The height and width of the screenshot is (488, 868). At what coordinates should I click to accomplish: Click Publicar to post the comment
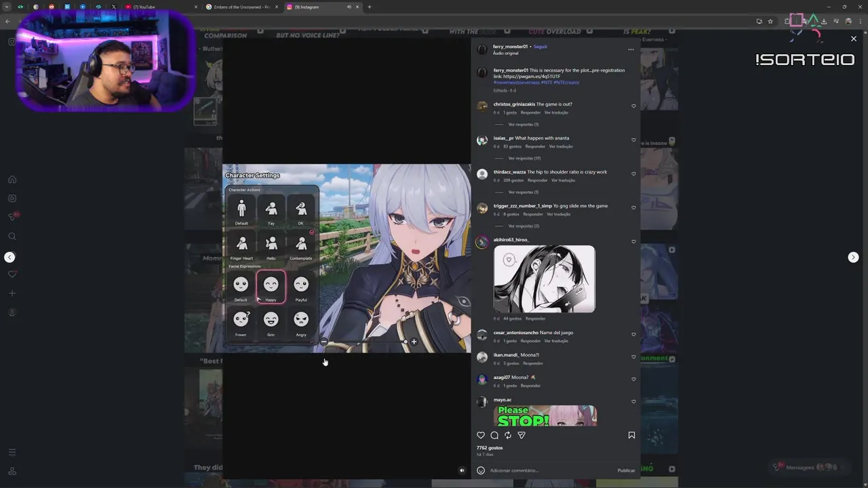point(626,470)
